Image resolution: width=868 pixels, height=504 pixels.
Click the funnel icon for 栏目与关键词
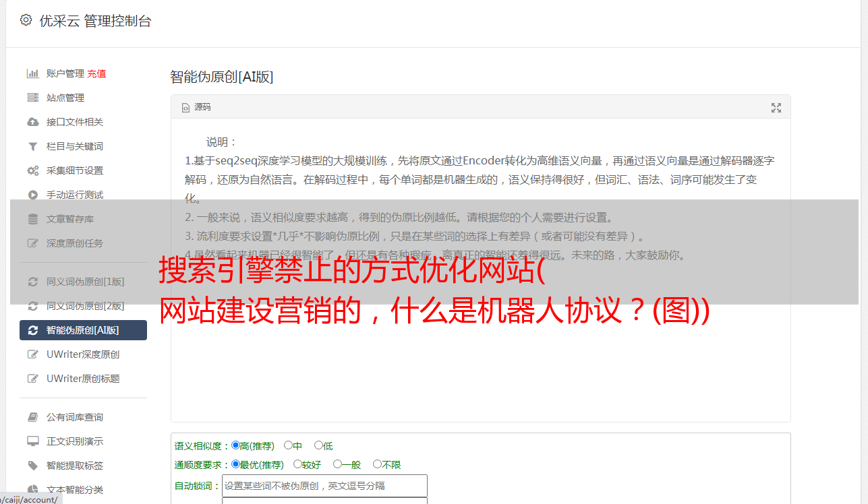[32, 146]
